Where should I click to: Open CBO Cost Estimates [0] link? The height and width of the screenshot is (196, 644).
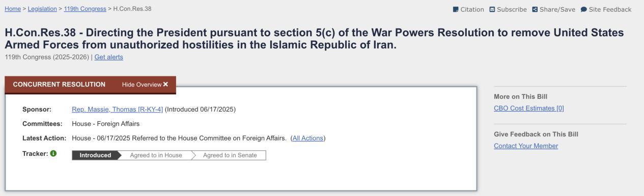tap(529, 108)
